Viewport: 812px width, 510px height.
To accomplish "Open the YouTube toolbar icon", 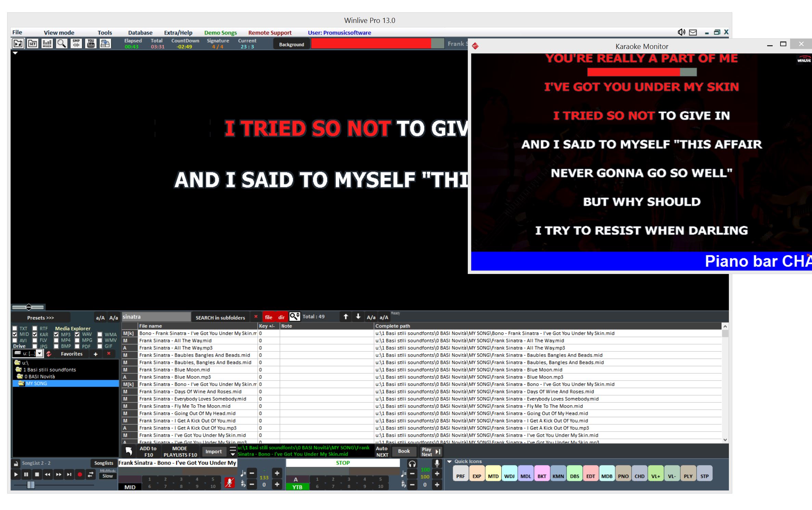I will (x=91, y=43).
